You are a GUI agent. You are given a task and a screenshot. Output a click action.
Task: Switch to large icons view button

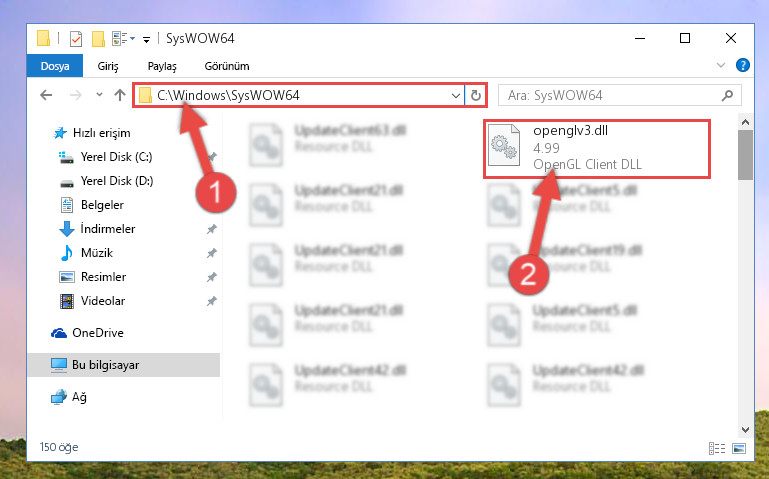[739, 448]
